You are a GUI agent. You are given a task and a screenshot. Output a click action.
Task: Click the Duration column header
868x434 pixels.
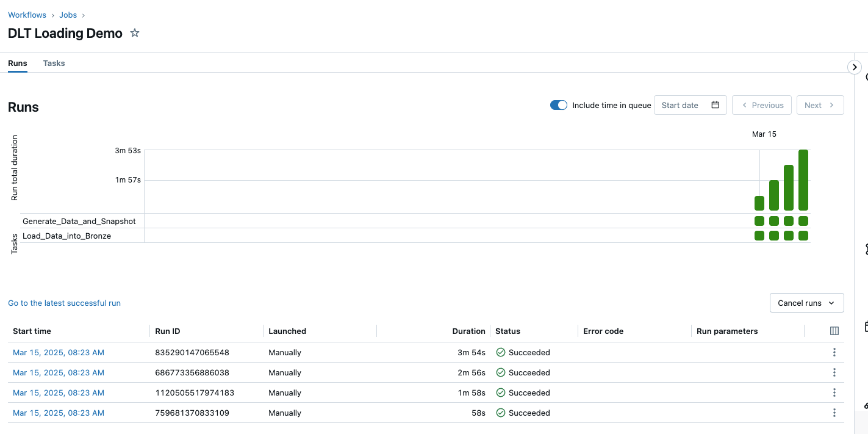468,331
